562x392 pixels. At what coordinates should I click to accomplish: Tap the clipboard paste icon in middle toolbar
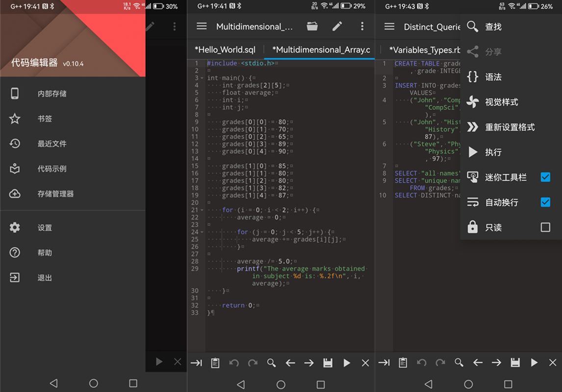coord(215,363)
